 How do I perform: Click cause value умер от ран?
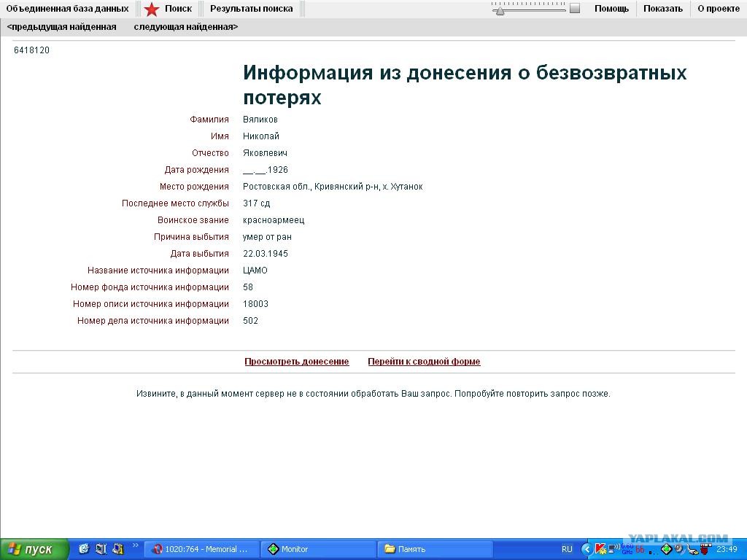[267, 237]
